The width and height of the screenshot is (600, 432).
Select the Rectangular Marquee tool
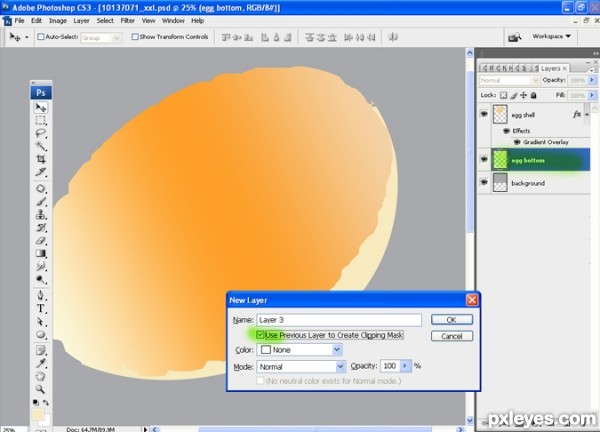coord(41,120)
